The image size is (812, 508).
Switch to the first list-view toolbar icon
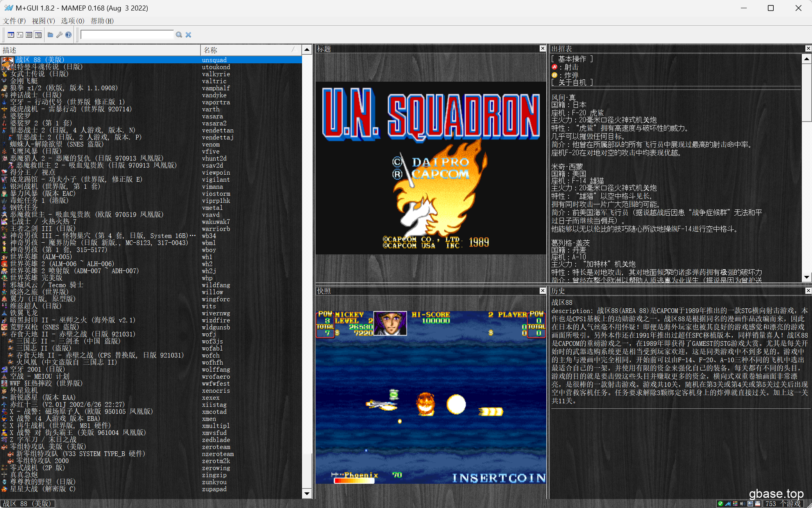[x=11, y=35]
